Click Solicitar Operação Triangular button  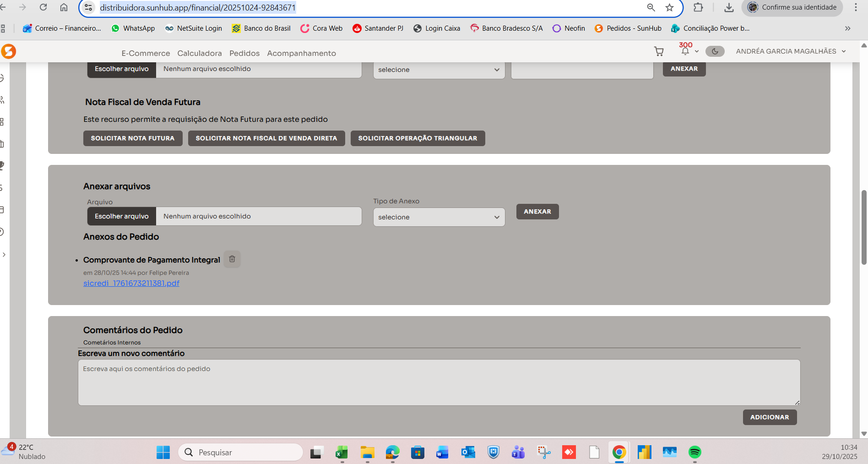(418, 138)
